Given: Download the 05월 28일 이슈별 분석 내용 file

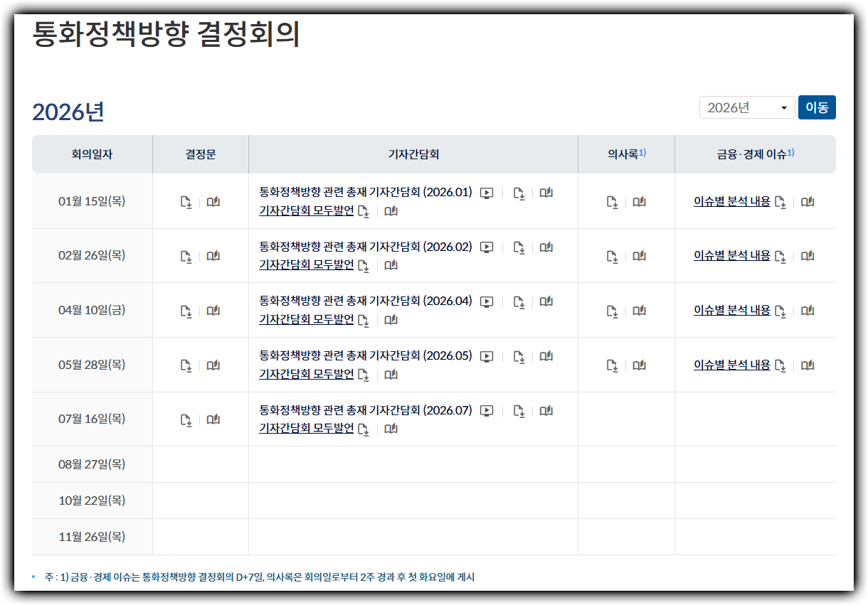Looking at the screenshot, I should coord(780,365).
